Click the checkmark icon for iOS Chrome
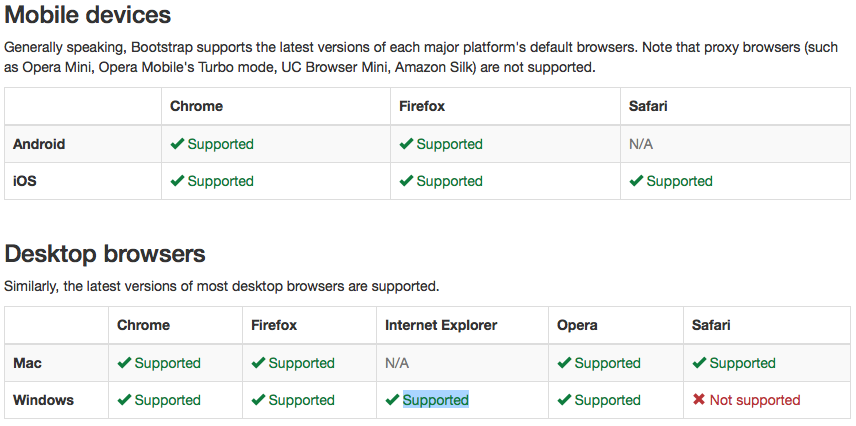 [x=177, y=181]
